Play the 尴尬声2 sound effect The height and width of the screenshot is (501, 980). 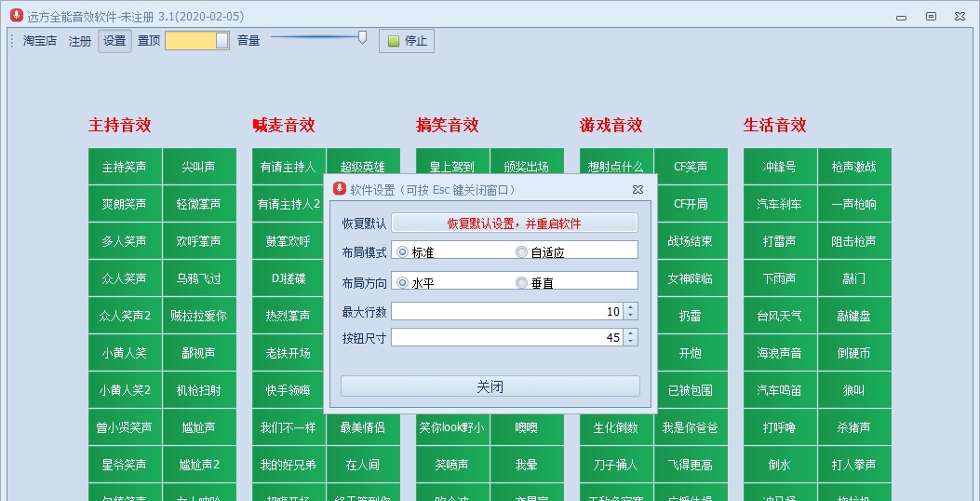pyautogui.click(x=199, y=464)
